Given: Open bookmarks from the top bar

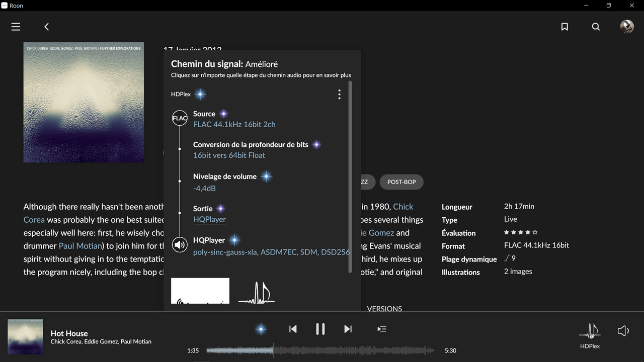Looking at the screenshot, I should coord(565,27).
